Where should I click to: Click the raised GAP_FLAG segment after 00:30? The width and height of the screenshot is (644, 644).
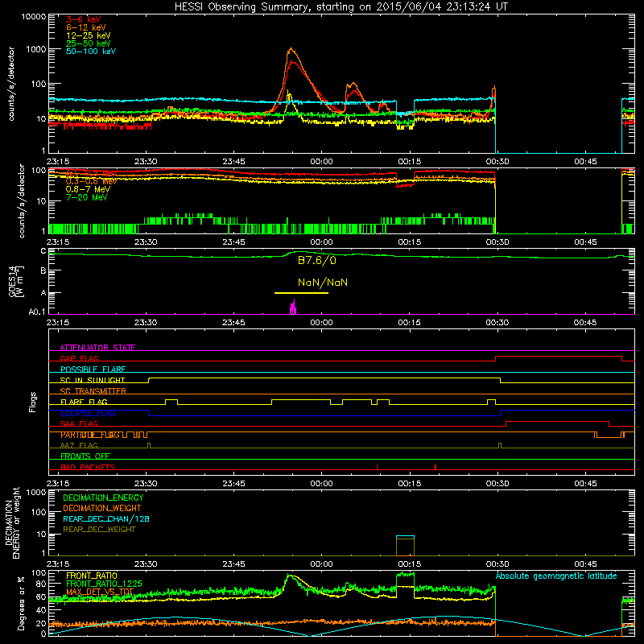559,357
